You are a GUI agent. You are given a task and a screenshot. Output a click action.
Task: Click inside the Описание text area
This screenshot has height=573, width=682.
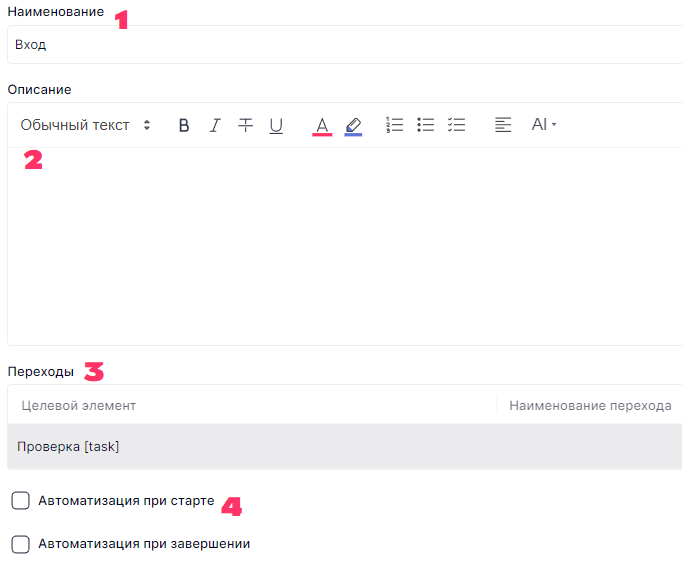pyautogui.click(x=340, y=250)
